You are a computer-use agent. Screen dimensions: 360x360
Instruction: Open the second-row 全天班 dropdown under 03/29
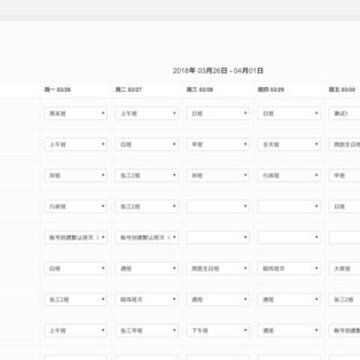[289, 144]
